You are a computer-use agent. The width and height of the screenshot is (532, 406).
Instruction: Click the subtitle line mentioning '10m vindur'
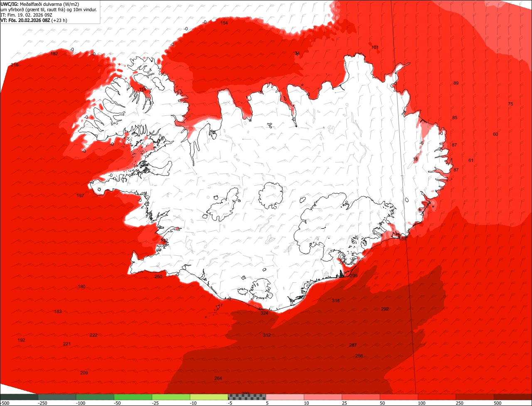(49, 10)
